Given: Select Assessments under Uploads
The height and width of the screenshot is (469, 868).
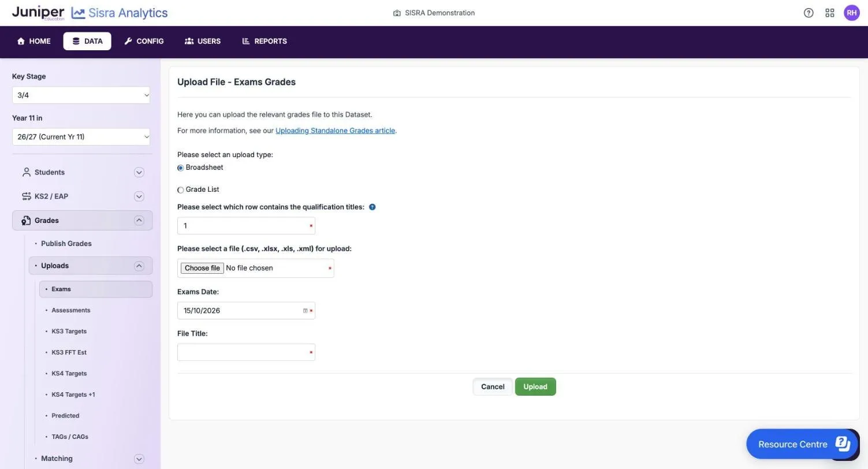Looking at the screenshot, I should 70,310.
